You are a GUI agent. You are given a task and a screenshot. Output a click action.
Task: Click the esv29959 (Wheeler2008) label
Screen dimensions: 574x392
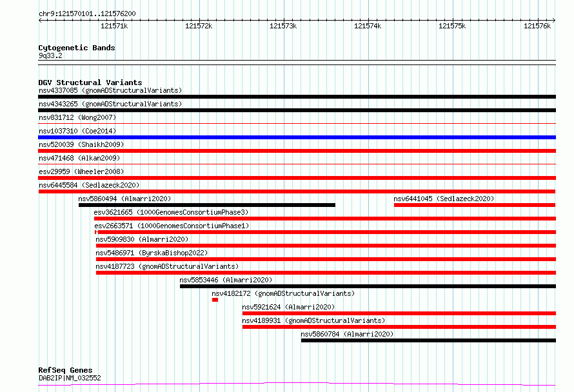(81, 171)
